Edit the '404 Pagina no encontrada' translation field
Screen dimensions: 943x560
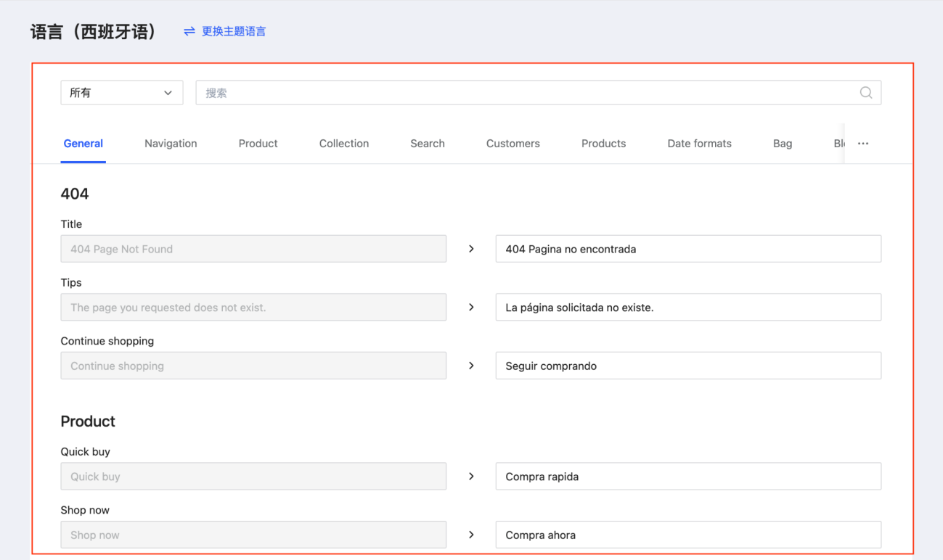687,249
